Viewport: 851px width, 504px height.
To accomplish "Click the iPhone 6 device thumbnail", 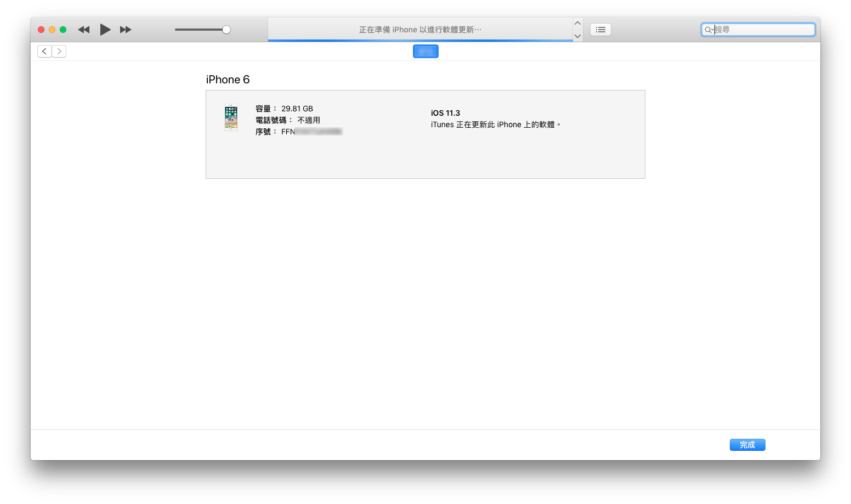I will (231, 117).
